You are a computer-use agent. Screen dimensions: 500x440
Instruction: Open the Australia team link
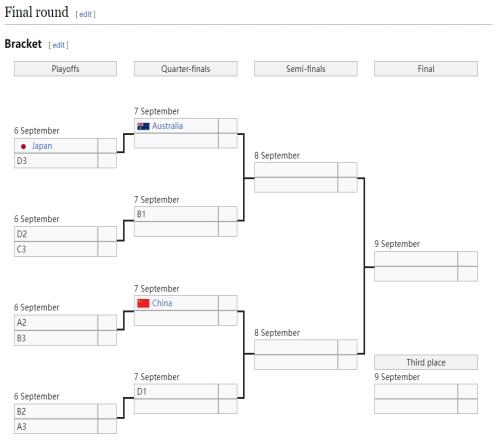coord(167,126)
